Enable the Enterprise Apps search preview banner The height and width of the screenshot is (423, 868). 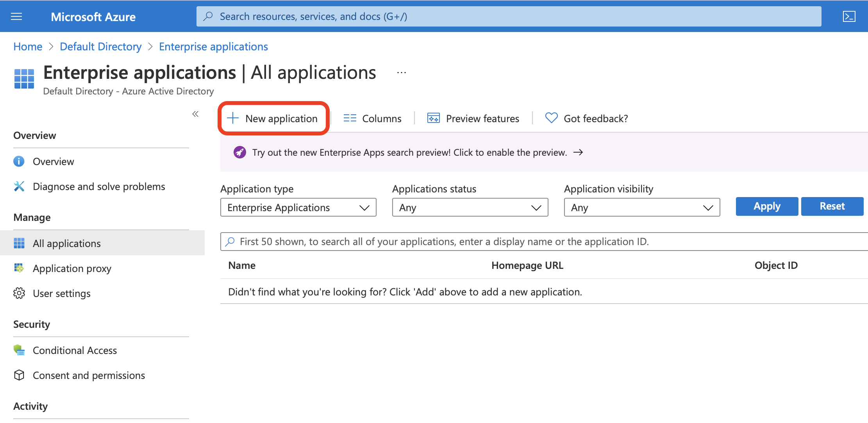(544, 152)
